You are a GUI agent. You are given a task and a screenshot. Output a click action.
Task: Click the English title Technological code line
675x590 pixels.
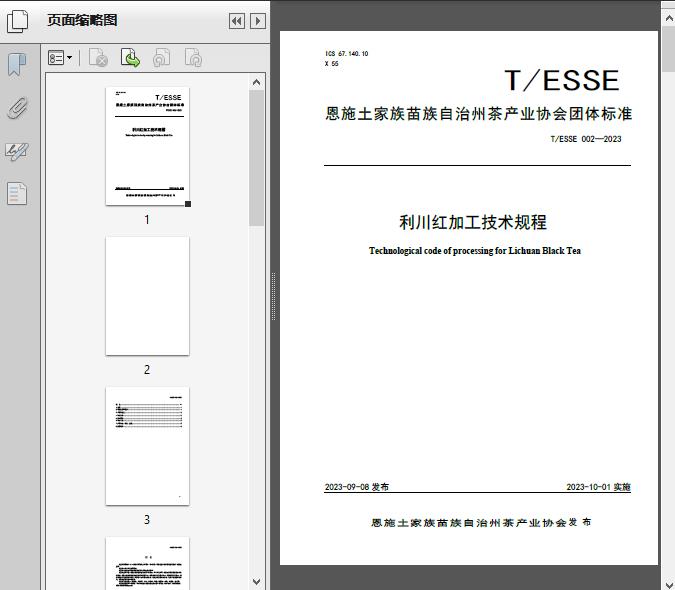pyautogui.click(x=475, y=250)
